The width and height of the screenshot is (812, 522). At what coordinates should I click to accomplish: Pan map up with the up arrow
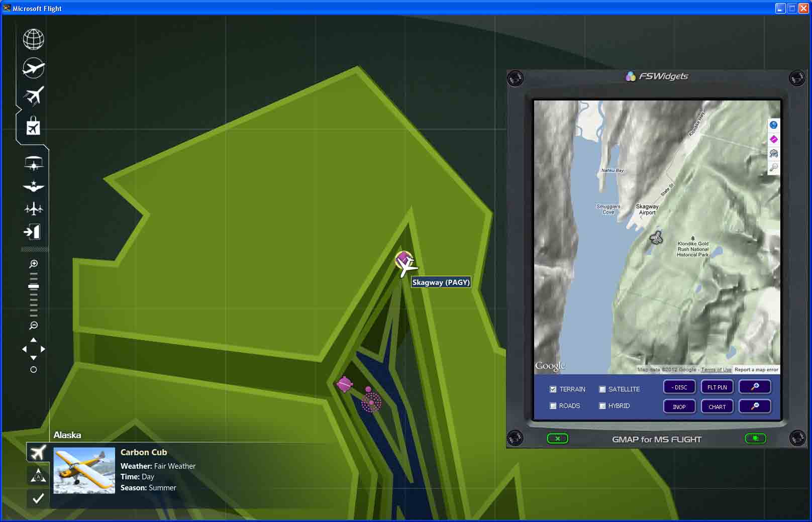pos(34,340)
